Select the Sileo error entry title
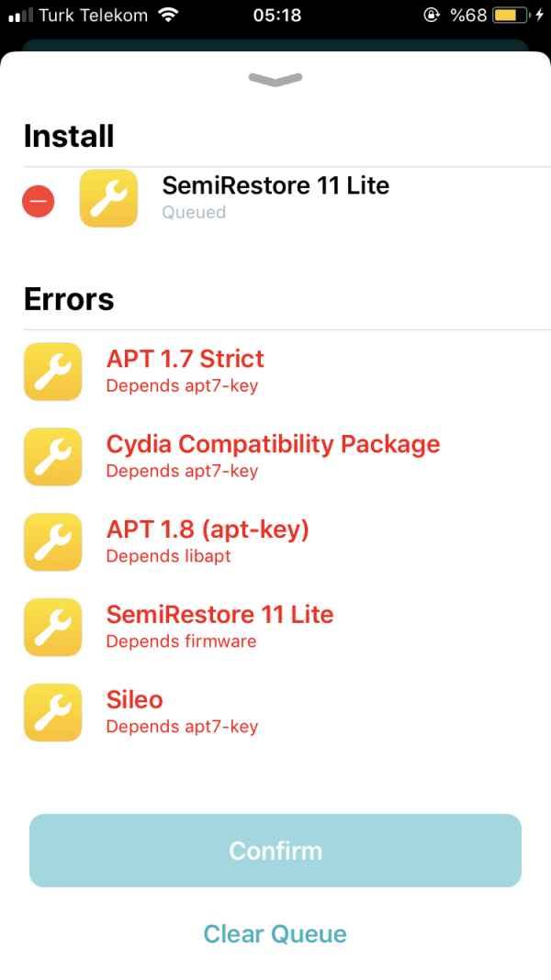The image size is (551, 980). [x=135, y=699]
